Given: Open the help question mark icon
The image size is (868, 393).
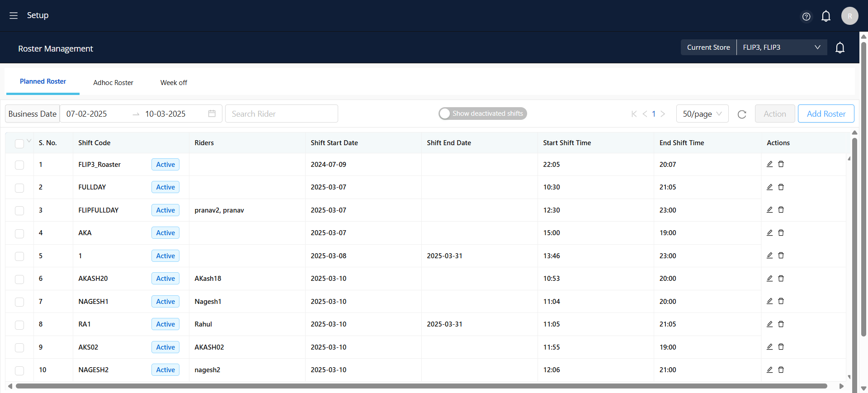Looking at the screenshot, I should pyautogui.click(x=806, y=17).
